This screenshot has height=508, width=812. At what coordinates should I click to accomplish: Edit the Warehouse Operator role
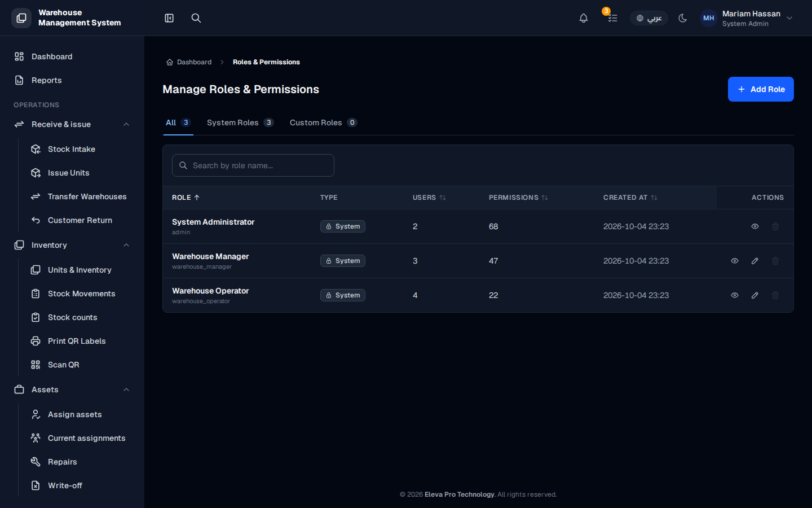755,295
